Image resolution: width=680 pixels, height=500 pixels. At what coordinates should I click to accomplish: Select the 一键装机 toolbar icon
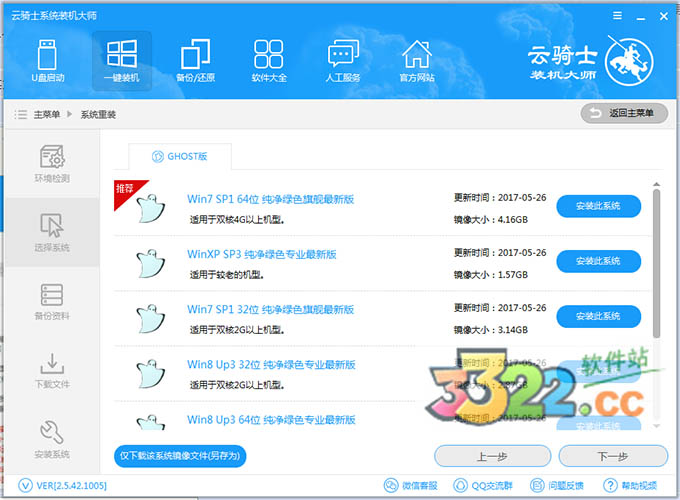pos(122,61)
